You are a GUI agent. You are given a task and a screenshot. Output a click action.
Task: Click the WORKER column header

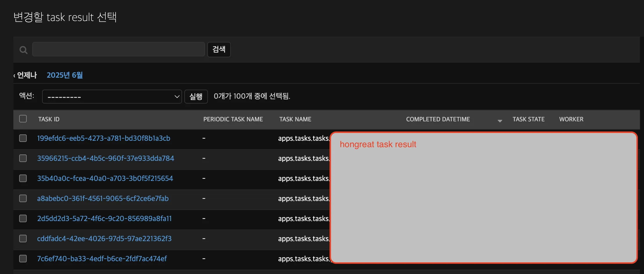pos(571,119)
